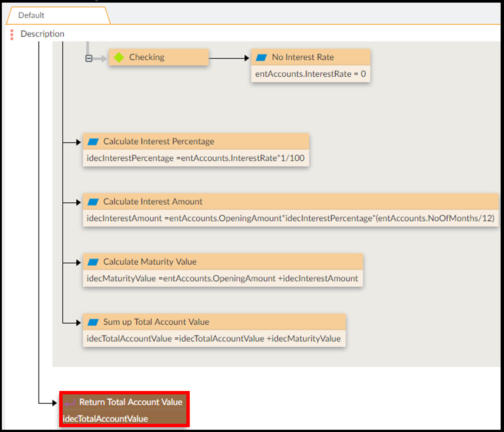
Task: Click the idecInterestAmount formula expression
Action: click(290, 218)
